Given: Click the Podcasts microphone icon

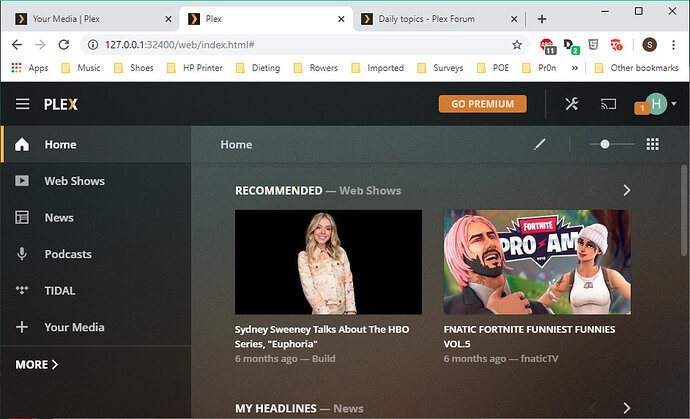Looking at the screenshot, I should 22,254.
